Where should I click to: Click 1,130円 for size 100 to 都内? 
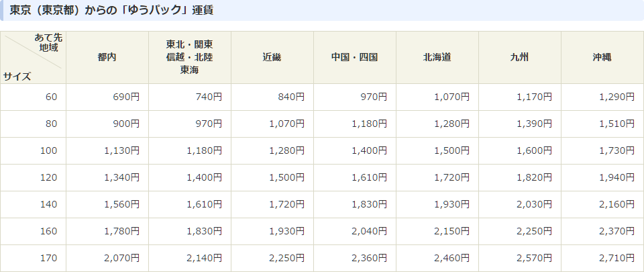click(121, 151)
